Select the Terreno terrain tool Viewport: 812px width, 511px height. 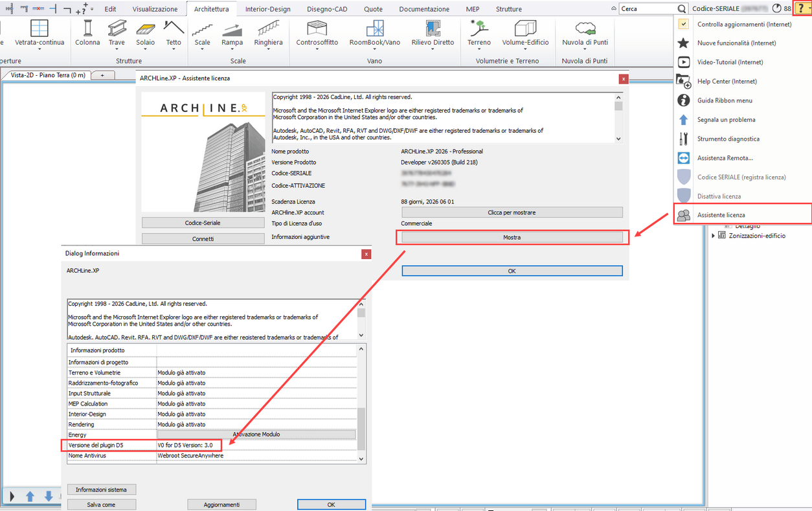479,32
